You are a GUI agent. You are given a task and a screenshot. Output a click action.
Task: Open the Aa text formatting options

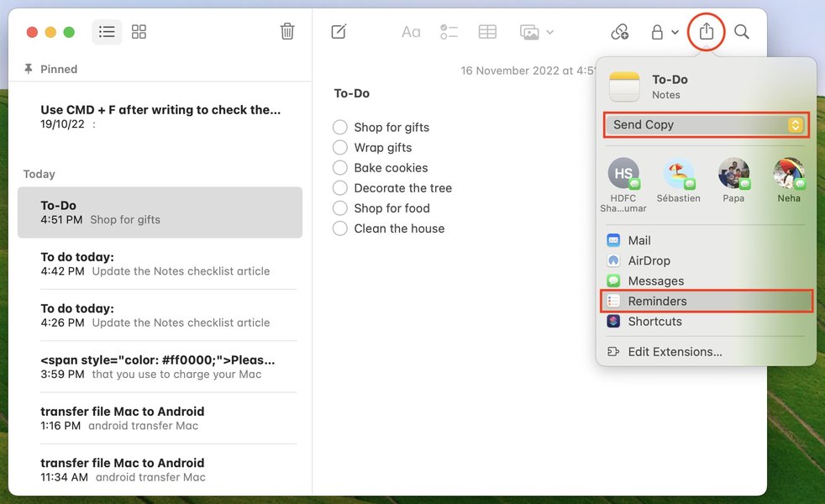411,31
